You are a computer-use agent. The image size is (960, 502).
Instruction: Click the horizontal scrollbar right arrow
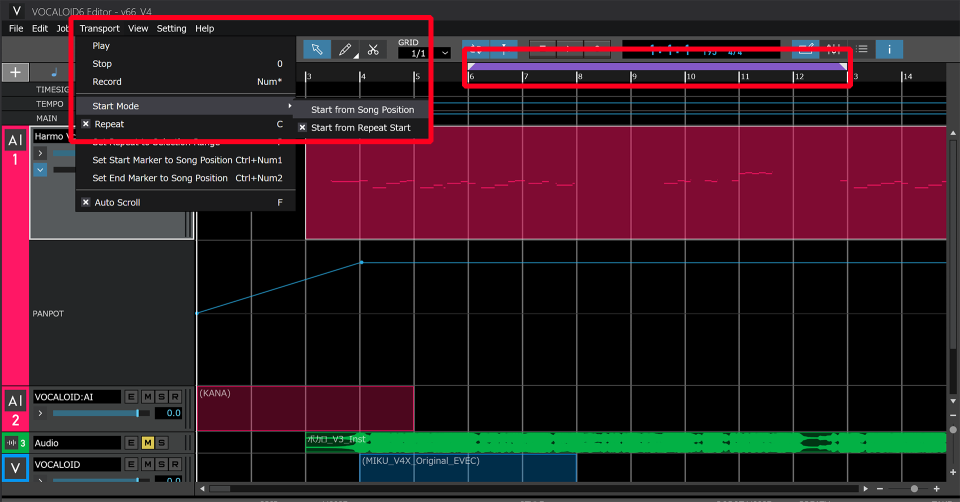click(x=865, y=489)
